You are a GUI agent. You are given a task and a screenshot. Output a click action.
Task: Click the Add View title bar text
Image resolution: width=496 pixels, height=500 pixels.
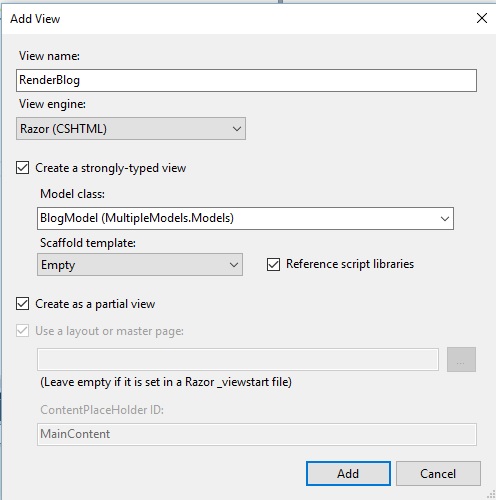point(35,19)
